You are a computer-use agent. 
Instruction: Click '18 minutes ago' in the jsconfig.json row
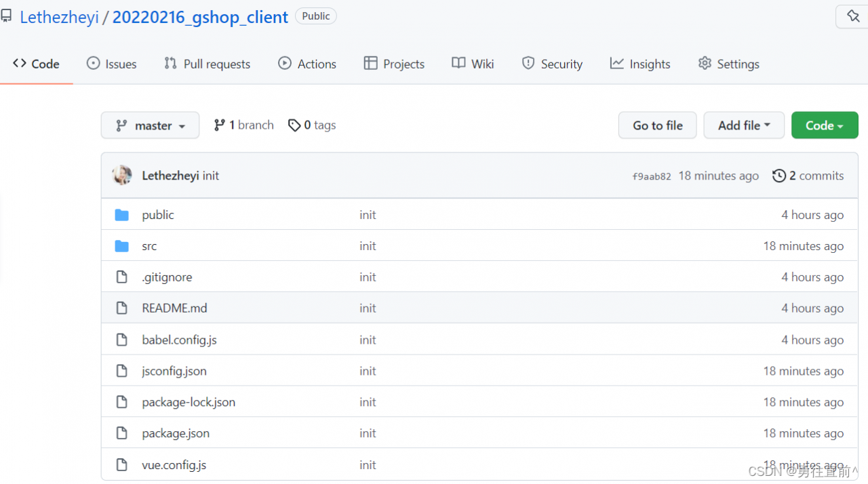click(804, 371)
